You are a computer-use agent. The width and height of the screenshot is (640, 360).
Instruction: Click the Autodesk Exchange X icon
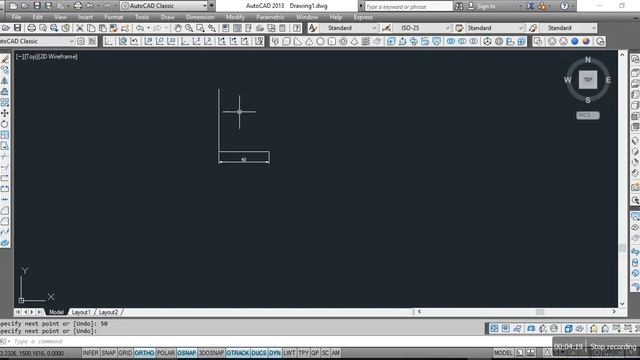point(530,6)
